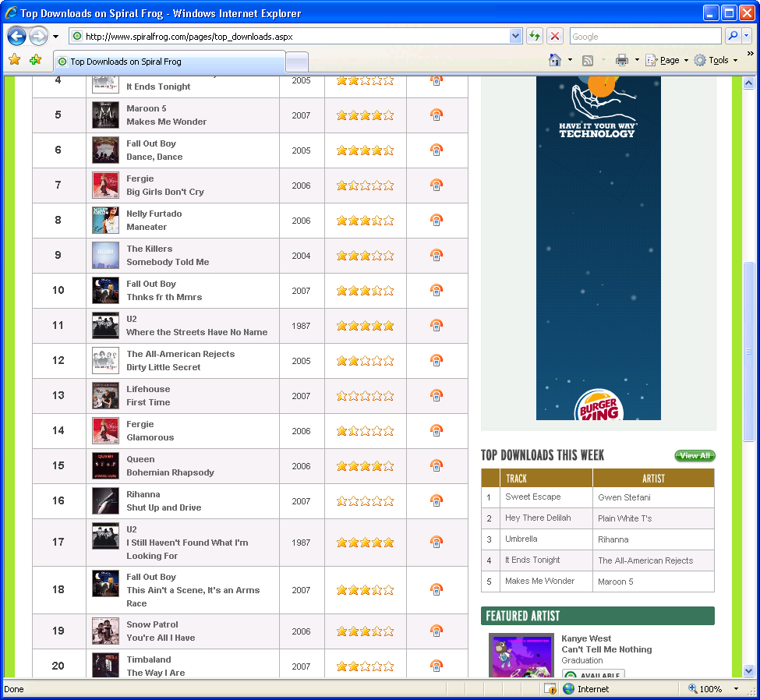Open the Favorites Center star
760x700 pixels.
pos(15,60)
